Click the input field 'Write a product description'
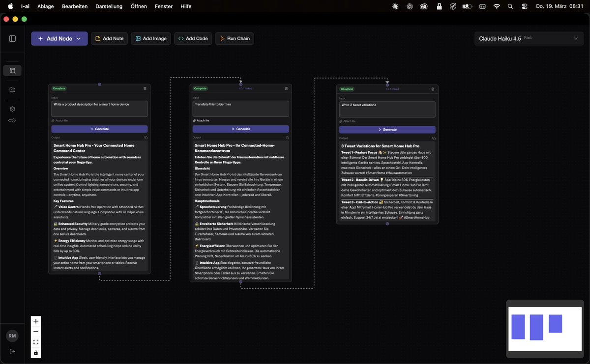This screenshot has height=364, width=590. 99,109
